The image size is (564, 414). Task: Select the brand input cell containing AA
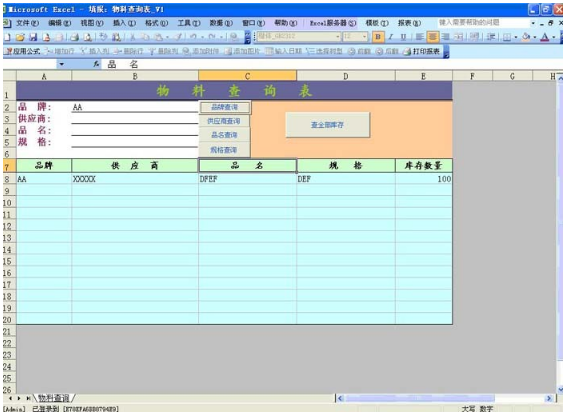(x=135, y=107)
